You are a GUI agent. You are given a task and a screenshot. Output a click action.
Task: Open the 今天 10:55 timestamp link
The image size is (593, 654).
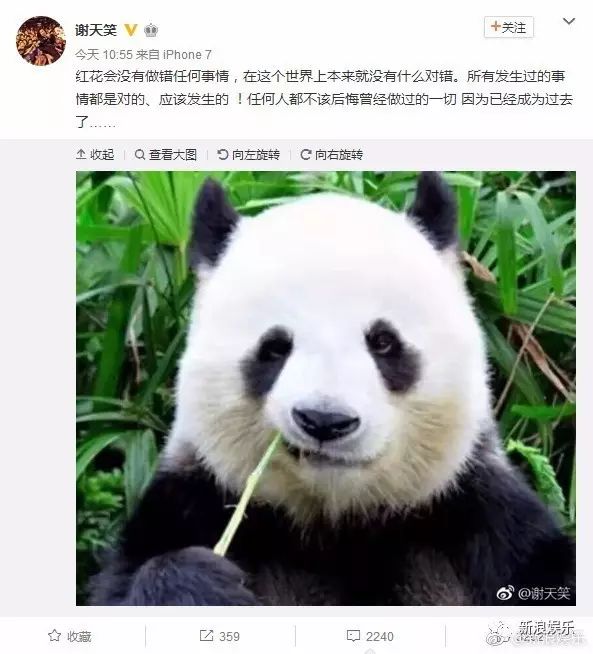tap(104, 55)
